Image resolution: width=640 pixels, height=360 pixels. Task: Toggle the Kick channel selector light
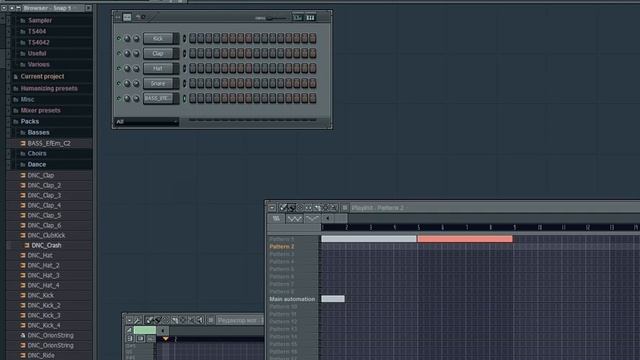184,38
